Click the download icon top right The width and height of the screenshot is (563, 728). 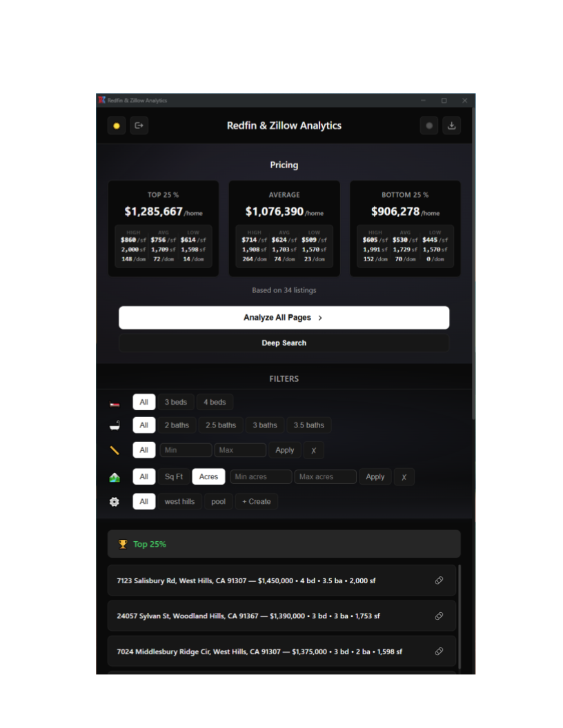[451, 125]
